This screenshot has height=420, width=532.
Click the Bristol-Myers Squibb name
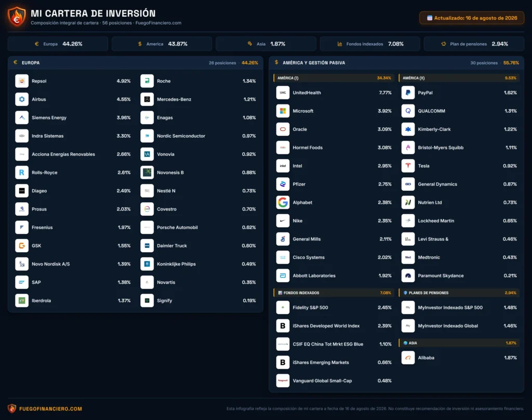point(441,148)
